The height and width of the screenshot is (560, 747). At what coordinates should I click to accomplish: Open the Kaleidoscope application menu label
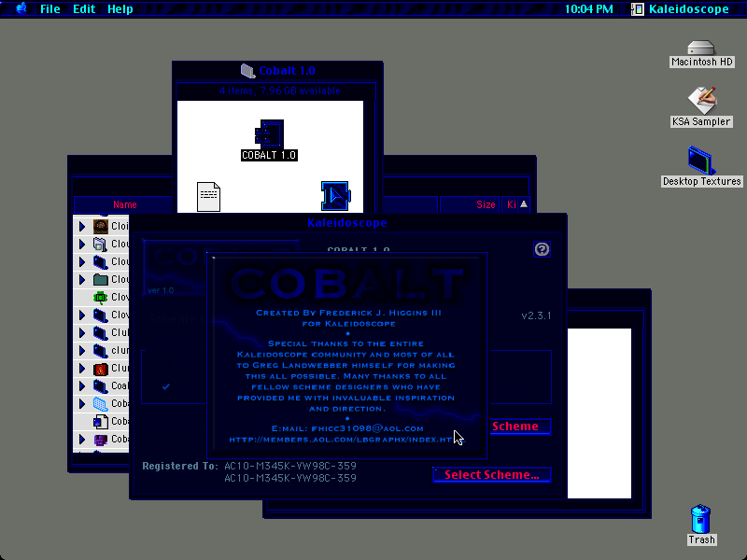tap(688, 9)
